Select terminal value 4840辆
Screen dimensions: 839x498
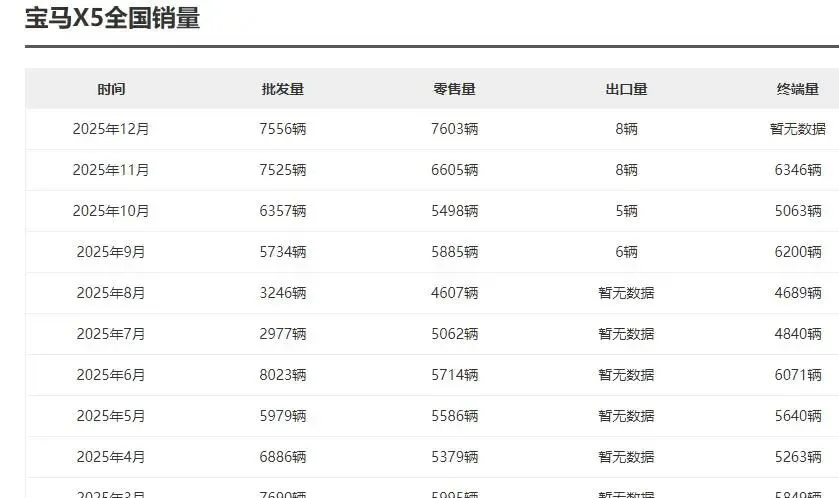pyautogui.click(x=798, y=334)
